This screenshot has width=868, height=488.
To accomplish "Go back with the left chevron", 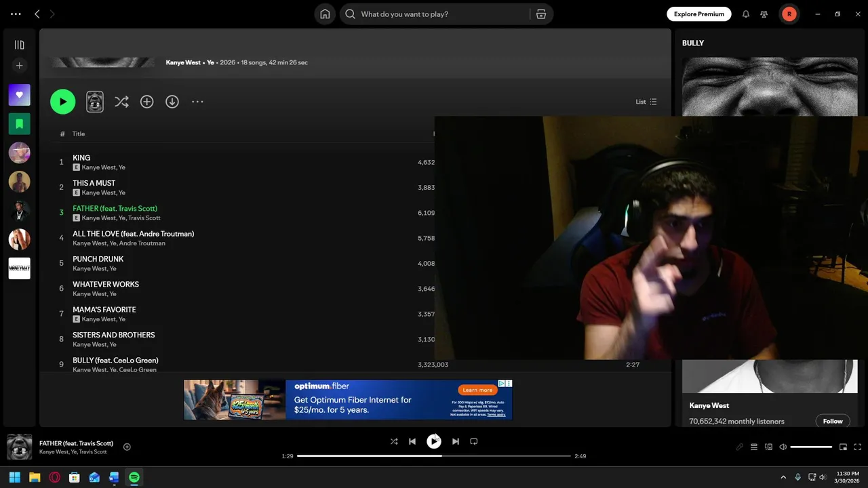I will click(x=37, y=14).
